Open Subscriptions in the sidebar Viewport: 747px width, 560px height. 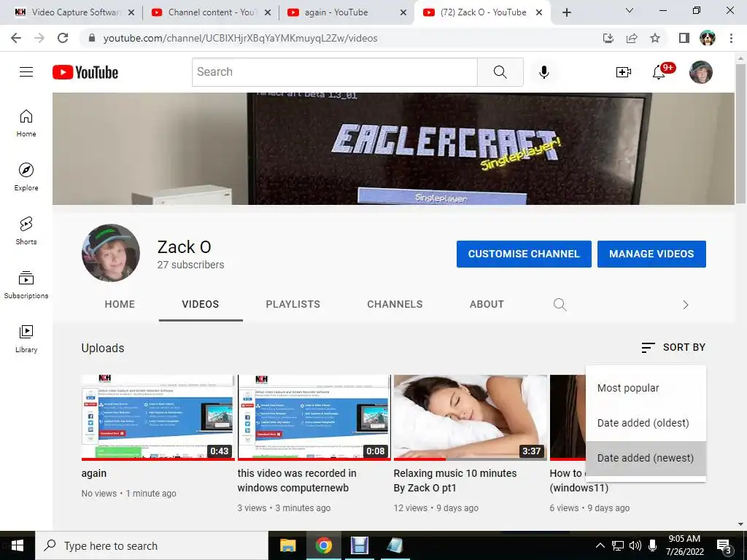(x=26, y=285)
